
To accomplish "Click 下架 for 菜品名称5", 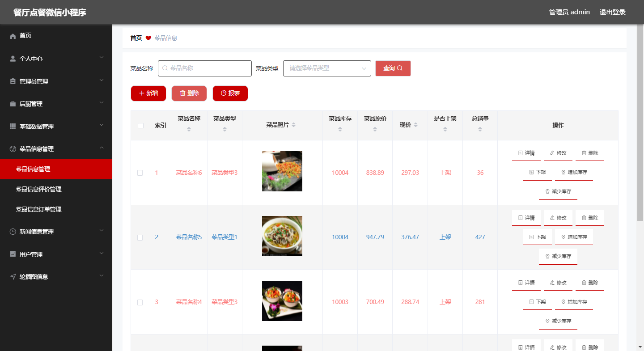I will click(538, 237).
